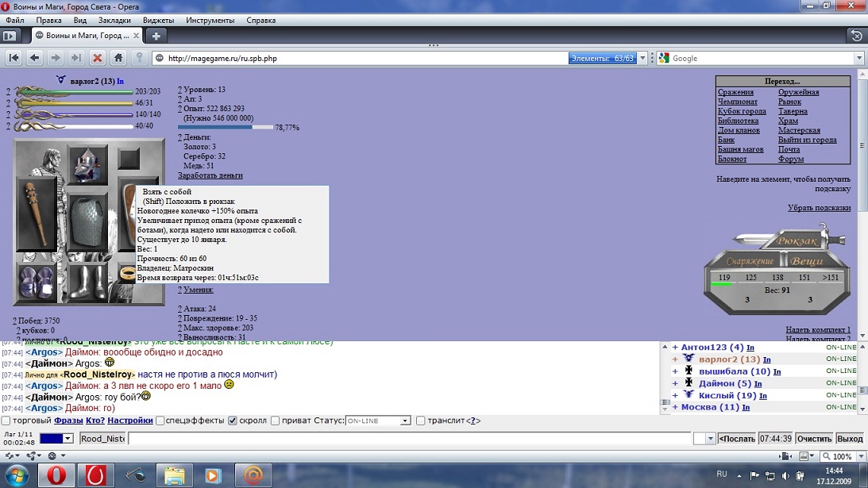This screenshot has height=488, width=868.
Task: Open the Правка menu
Action: coord(48,21)
